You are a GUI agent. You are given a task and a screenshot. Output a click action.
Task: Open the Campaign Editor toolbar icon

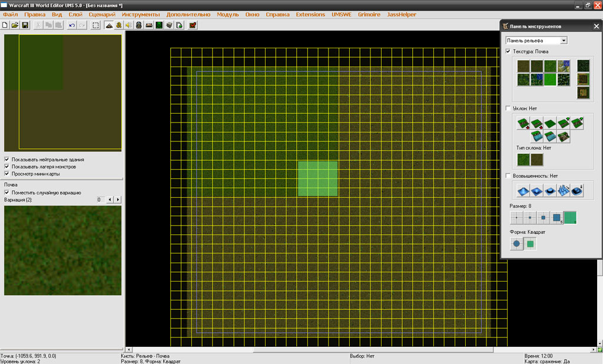pos(149,25)
